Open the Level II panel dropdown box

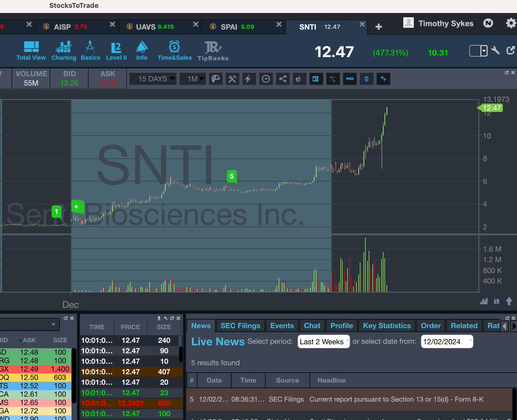[30, 324]
